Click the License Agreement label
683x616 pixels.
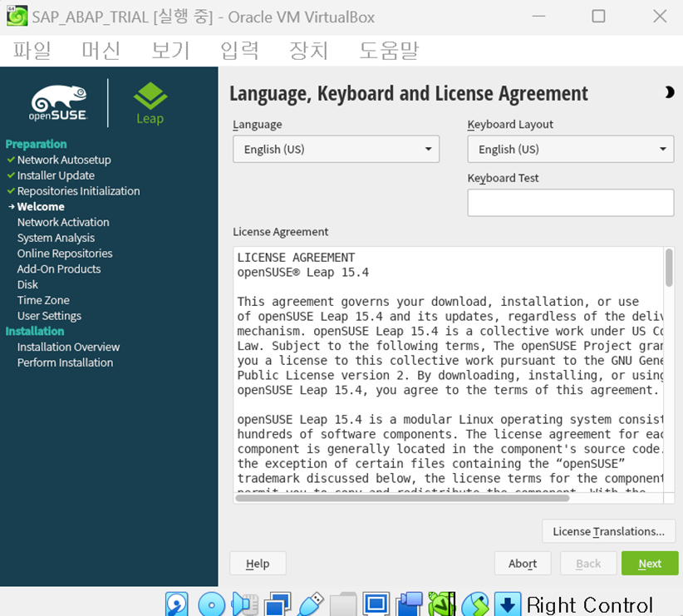tap(281, 232)
